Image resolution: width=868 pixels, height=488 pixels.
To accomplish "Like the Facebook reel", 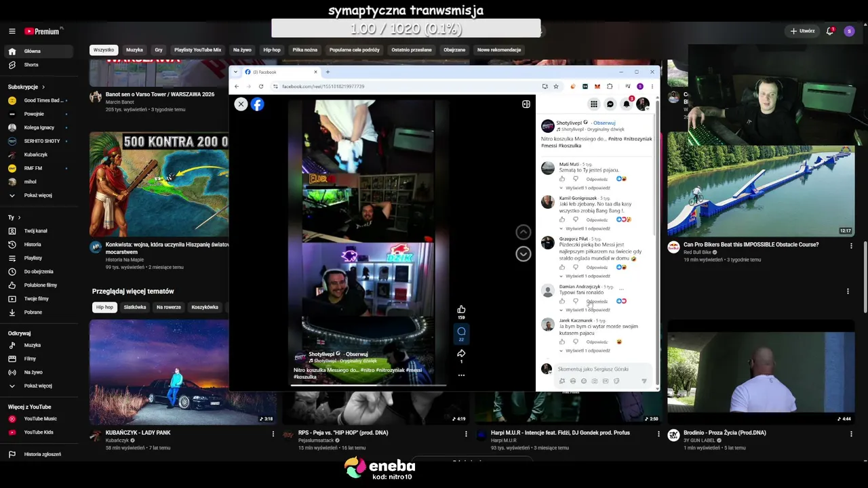I will coord(461,309).
